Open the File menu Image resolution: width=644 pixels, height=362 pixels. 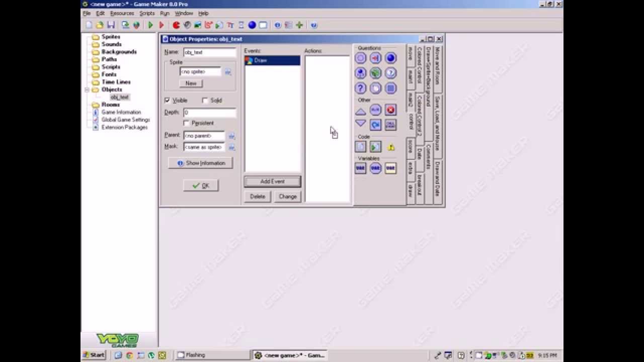(87, 13)
